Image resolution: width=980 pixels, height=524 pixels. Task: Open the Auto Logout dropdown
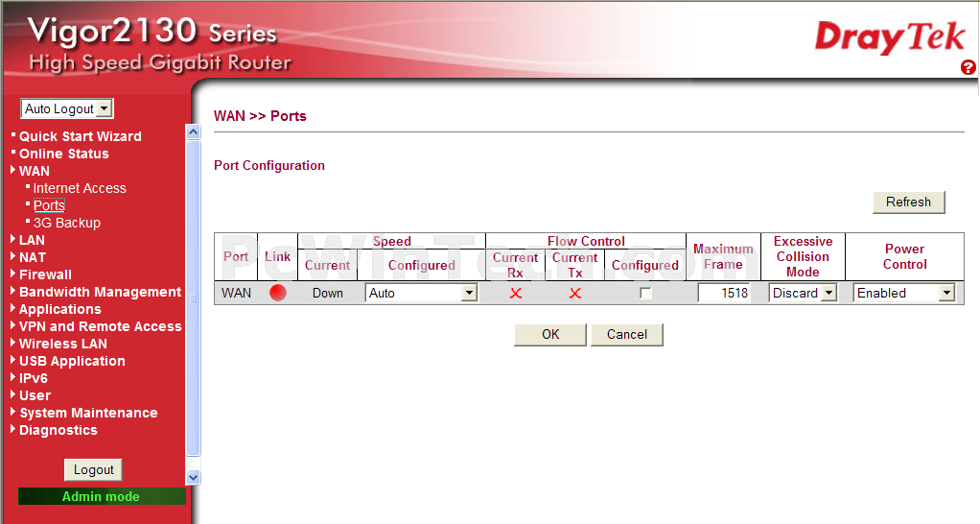[x=67, y=108]
